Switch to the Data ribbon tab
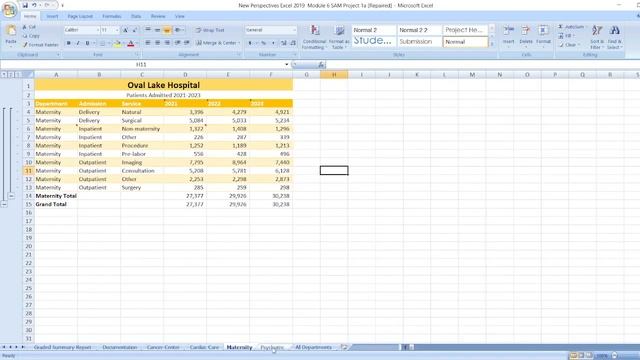The image size is (640, 360). click(x=136, y=16)
